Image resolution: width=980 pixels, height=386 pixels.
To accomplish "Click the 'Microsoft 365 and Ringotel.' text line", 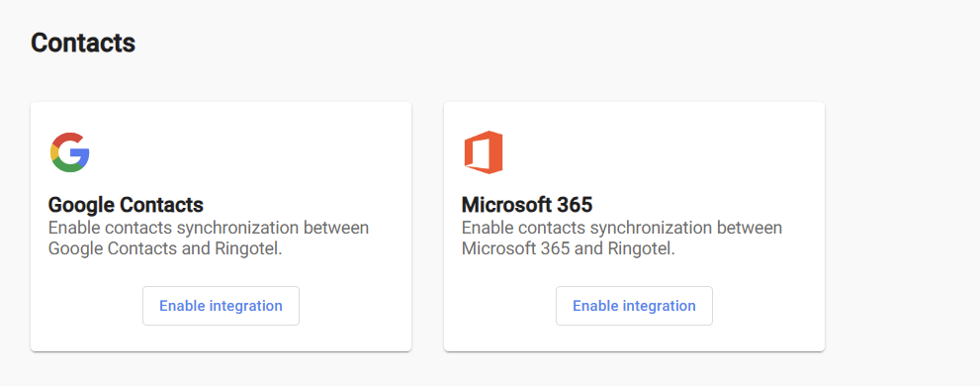I will (569, 248).
